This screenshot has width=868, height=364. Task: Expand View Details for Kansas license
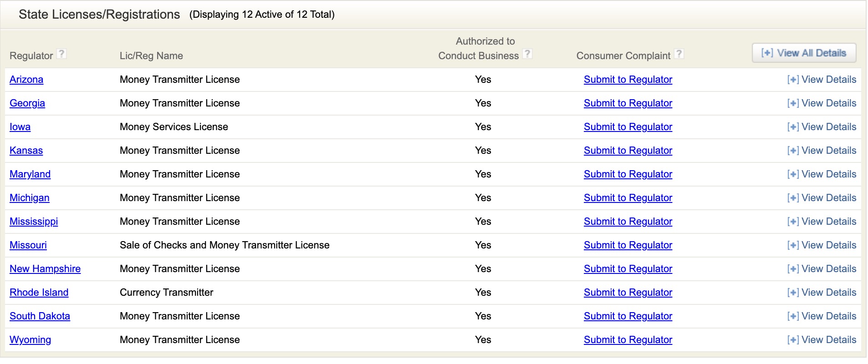tap(822, 151)
